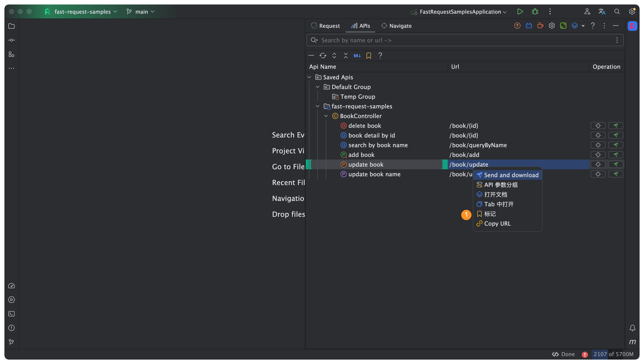
Task: Collapse the BookController node
Action: coord(326,116)
